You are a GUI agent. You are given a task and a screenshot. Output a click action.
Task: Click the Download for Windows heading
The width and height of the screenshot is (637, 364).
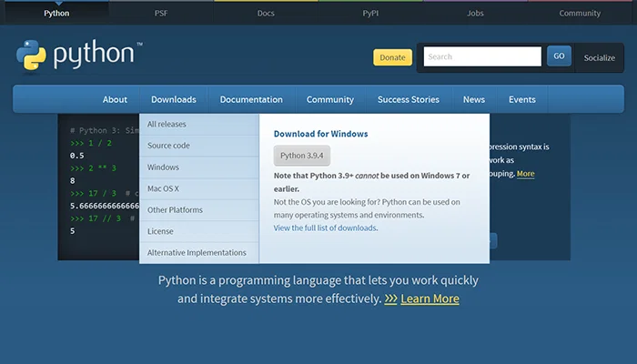pyautogui.click(x=320, y=134)
